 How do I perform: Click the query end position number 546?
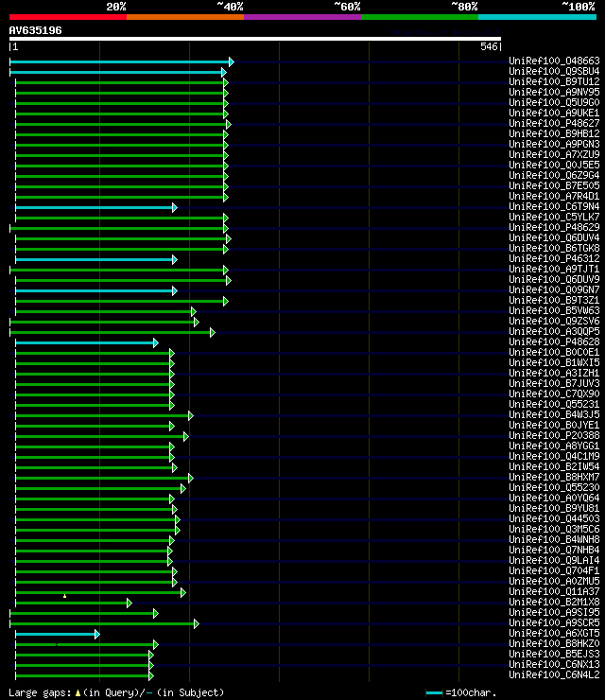coord(489,46)
